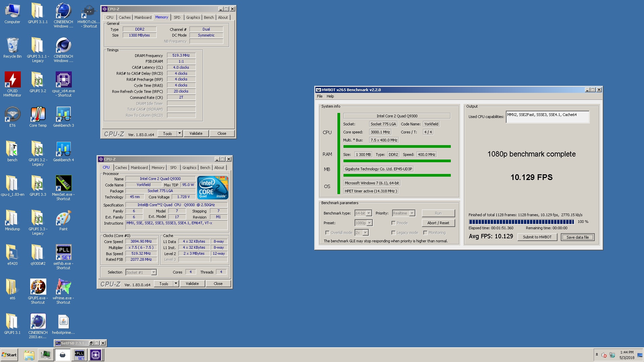This screenshot has width=644, height=362.
Task: Click the volume tray icon
Action: (x=604, y=355)
